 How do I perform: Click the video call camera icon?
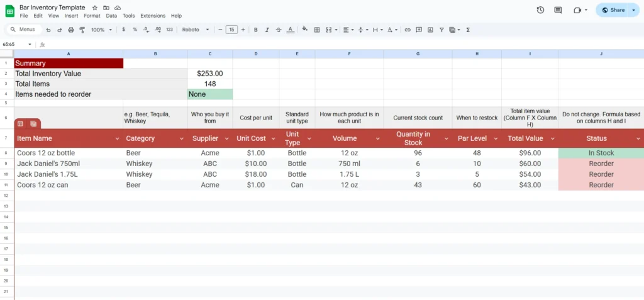[x=577, y=10]
